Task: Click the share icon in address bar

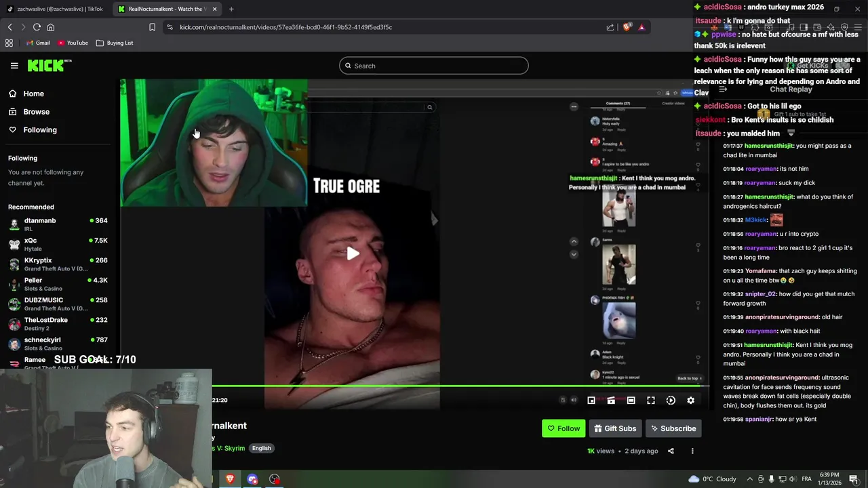Action: [610, 27]
